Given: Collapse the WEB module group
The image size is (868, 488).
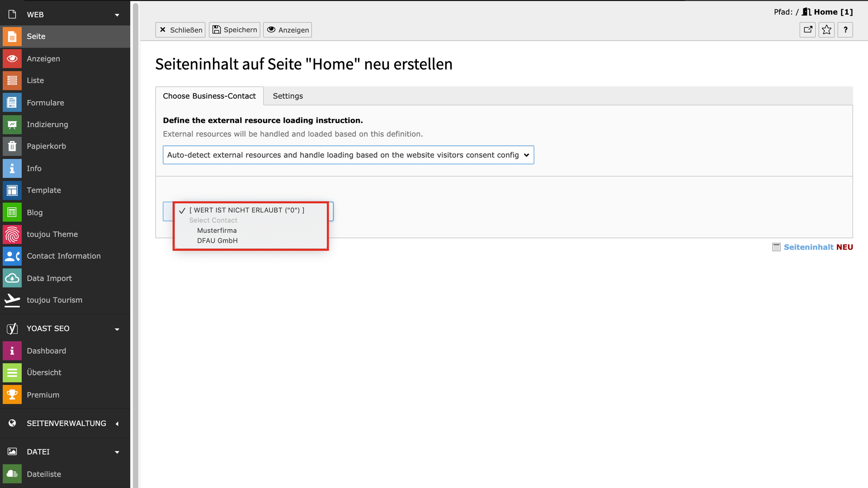Looking at the screenshot, I should coord(117,15).
